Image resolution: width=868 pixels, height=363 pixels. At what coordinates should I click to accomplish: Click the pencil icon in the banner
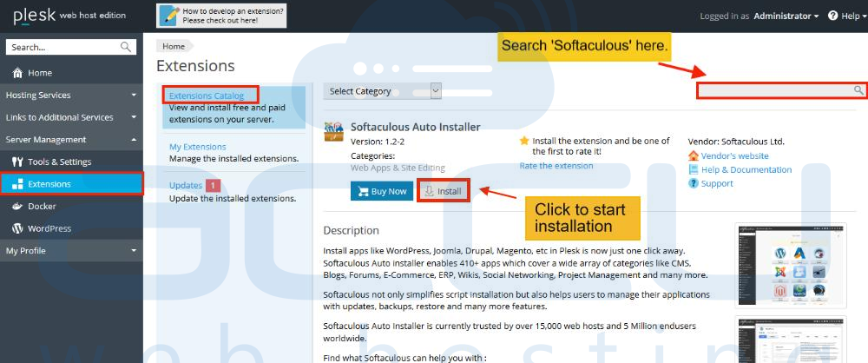169,16
